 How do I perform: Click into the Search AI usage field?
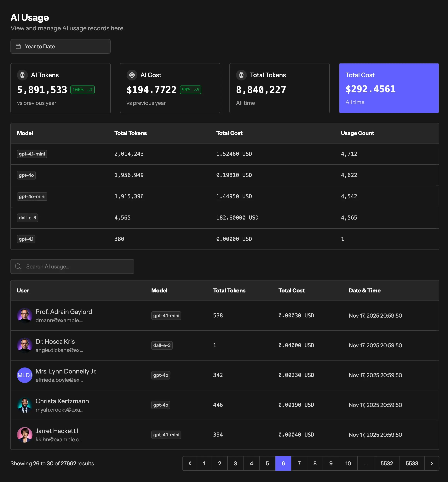click(x=72, y=267)
